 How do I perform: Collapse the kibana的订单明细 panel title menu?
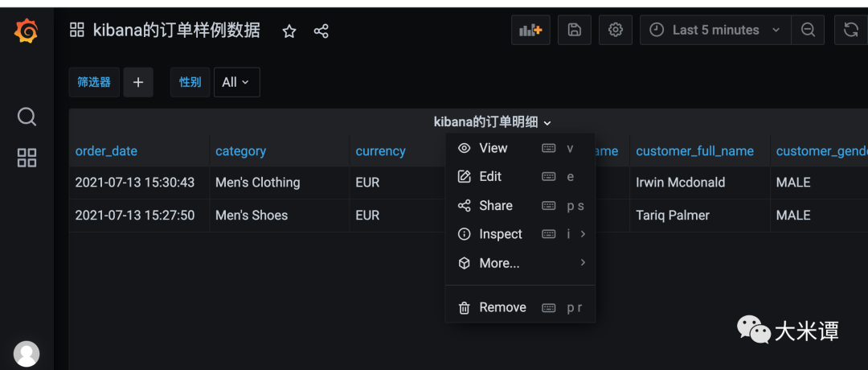pyautogui.click(x=493, y=122)
